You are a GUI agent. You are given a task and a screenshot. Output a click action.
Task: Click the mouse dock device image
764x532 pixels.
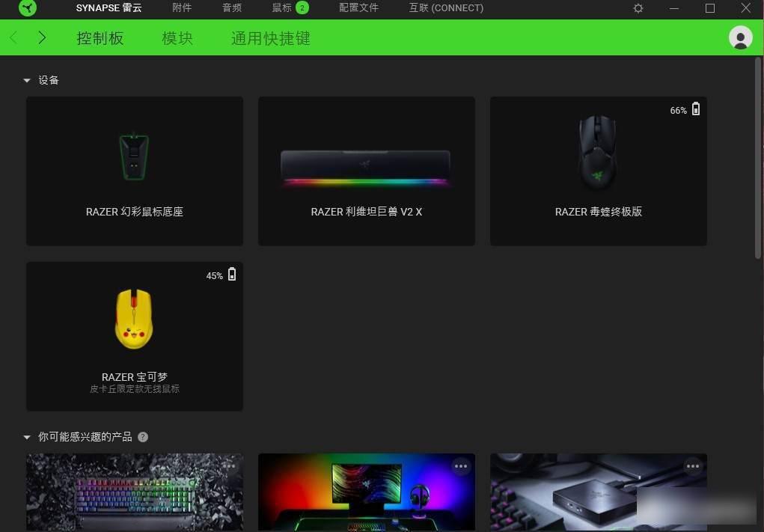(134, 156)
